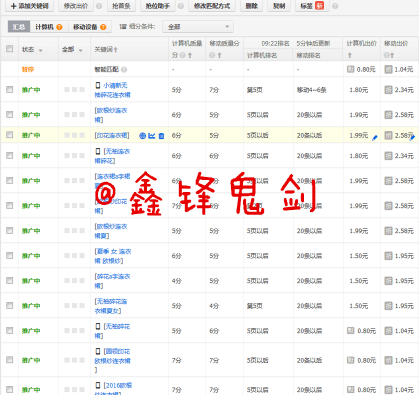Click the icon left of 0.80元 in 圆领印花欧根纱连衣裙 row

click(x=350, y=360)
